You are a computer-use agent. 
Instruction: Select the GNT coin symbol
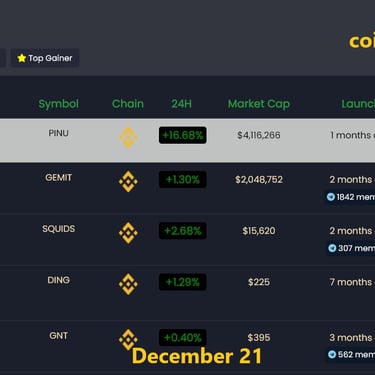coord(59,335)
